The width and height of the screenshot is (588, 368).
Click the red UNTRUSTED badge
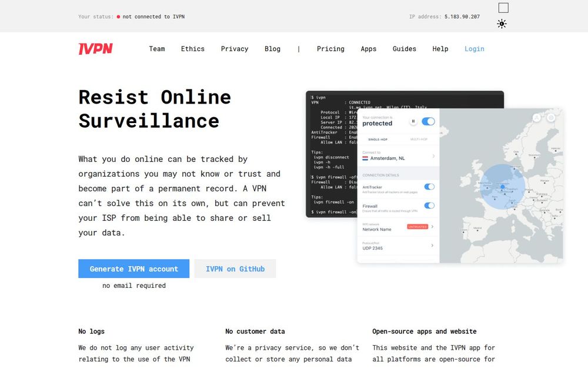pyautogui.click(x=417, y=227)
